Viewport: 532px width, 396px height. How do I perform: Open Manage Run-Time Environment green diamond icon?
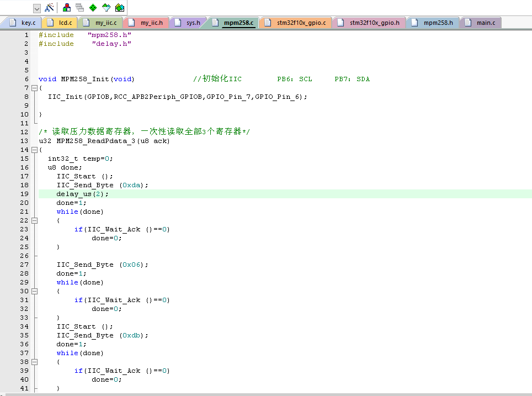pos(93,8)
